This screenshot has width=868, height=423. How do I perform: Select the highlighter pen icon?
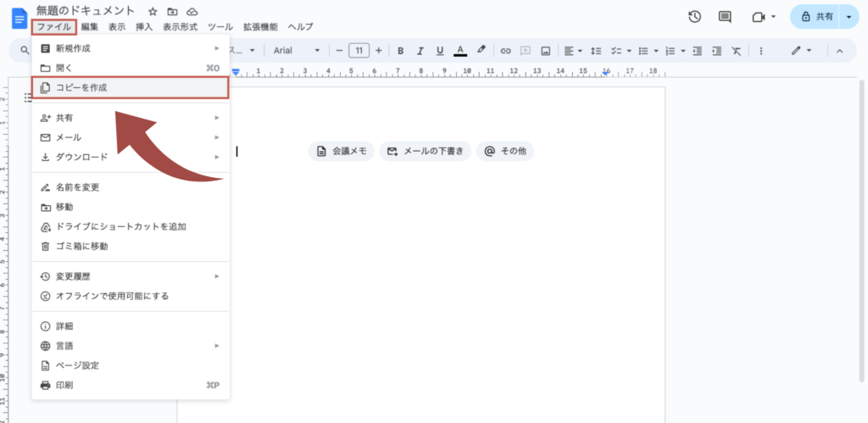(x=481, y=51)
